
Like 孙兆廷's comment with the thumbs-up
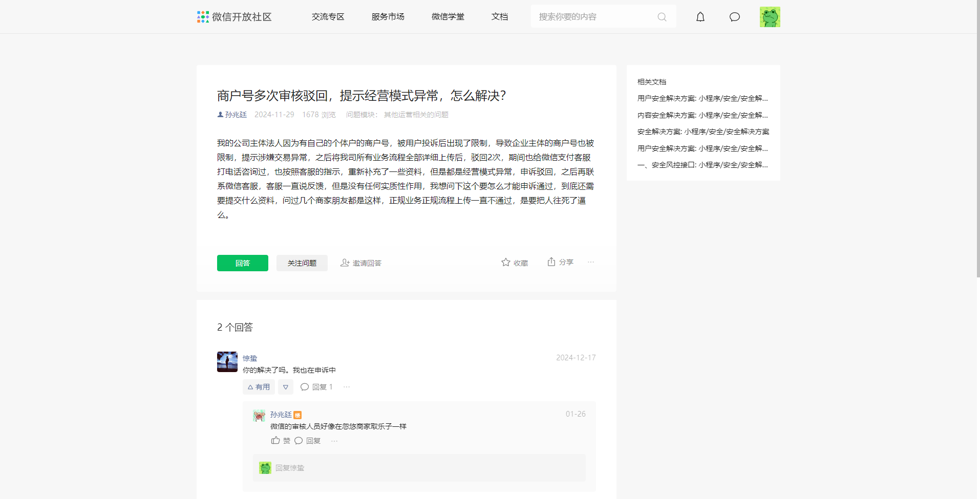pos(275,440)
